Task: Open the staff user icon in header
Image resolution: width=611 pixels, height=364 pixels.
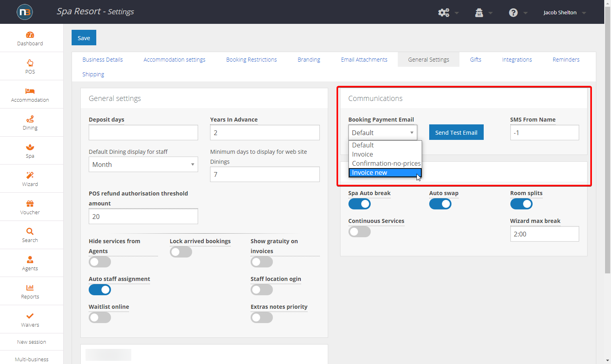Action: coord(479,13)
